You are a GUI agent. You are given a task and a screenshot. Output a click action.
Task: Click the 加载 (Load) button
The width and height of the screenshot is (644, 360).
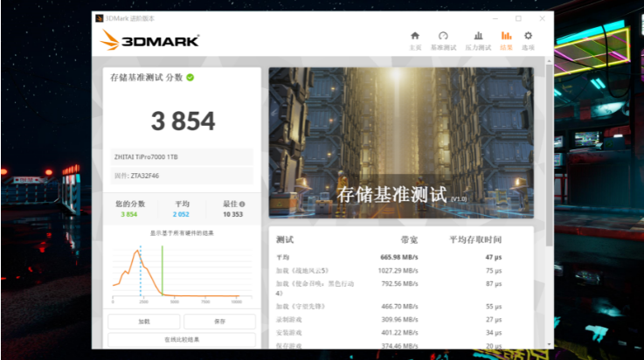(x=144, y=322)
